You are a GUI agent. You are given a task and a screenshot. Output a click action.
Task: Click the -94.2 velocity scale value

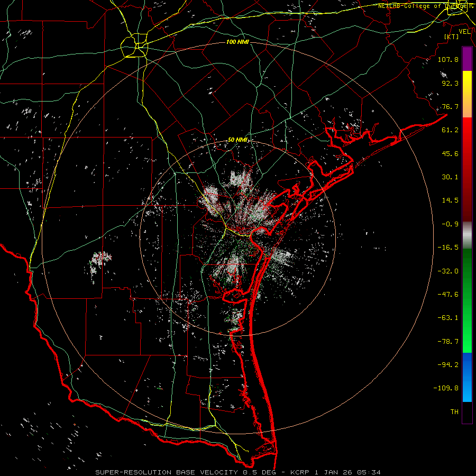click(x=448, y=365)
